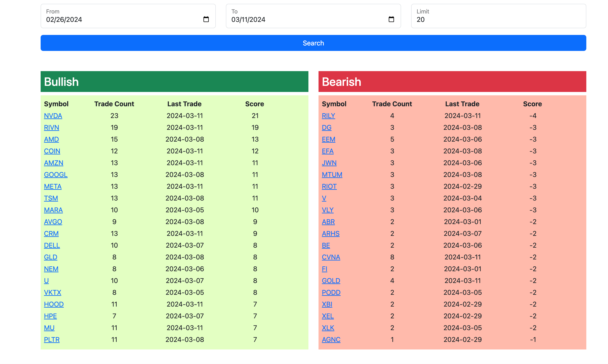The height and width of the screenshot is (364, 608).
Task: Open the To date calendar picker icon
Action: [391, 19]
